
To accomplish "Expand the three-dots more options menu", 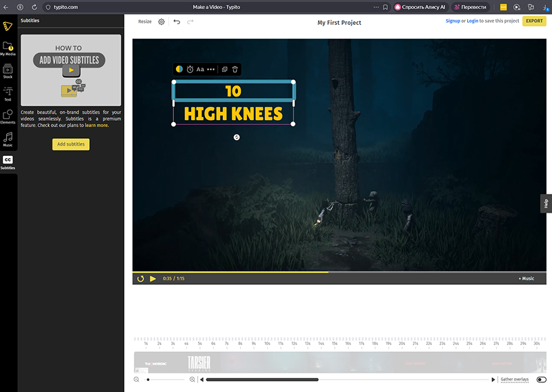I will point(211,69).
